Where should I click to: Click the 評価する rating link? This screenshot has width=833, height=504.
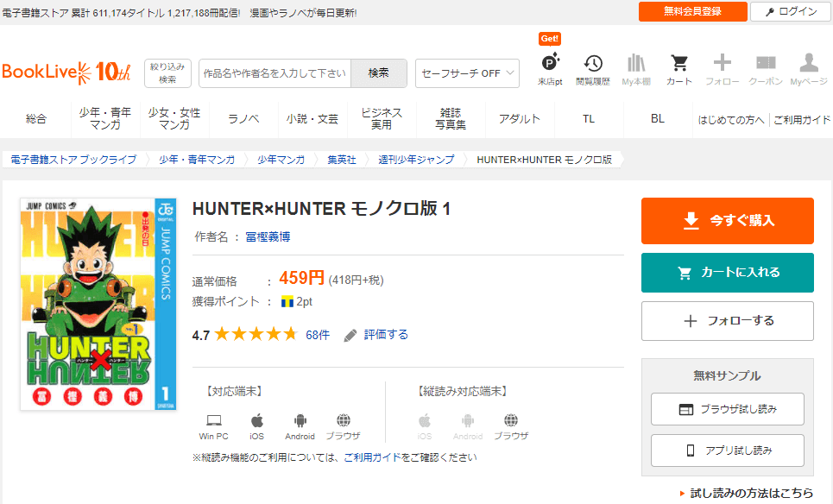(385, 335)
